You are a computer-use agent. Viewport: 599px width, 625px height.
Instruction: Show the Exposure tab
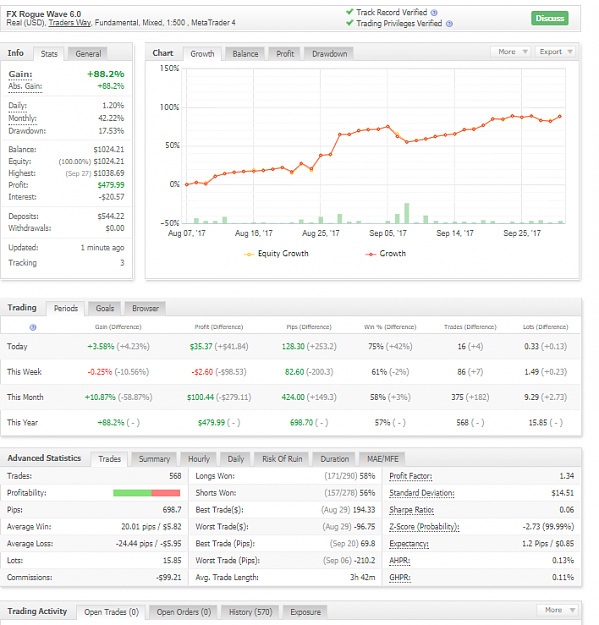pos(305,612)
